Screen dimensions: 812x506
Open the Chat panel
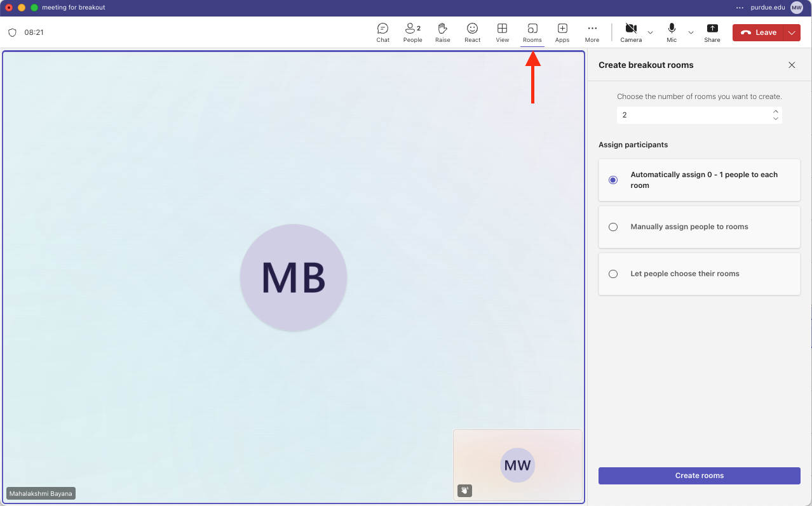tap(382, 32)
